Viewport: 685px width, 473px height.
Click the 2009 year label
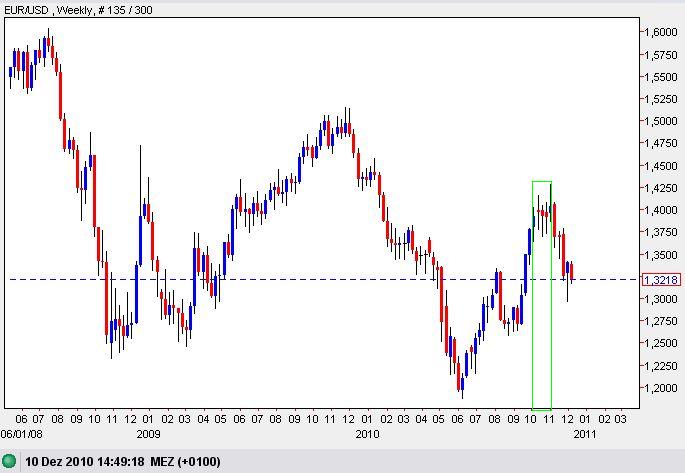tap(149, 434)
